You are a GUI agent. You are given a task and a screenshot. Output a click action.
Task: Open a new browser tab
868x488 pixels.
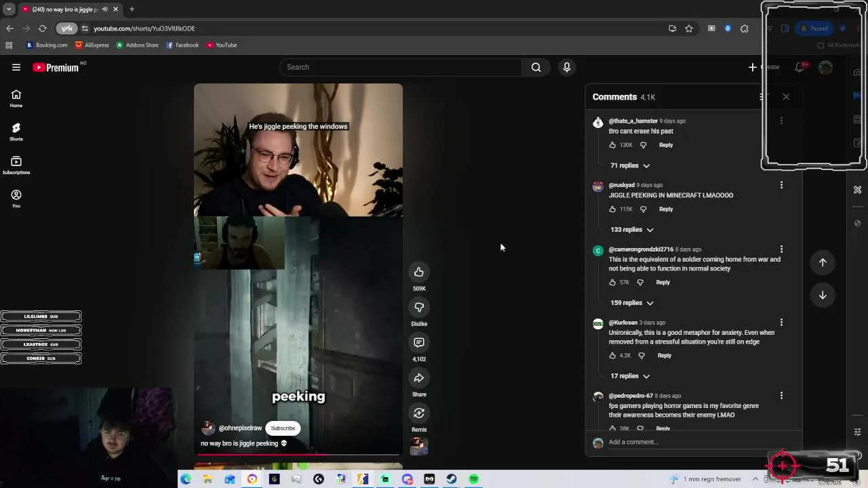pos(132,9)
